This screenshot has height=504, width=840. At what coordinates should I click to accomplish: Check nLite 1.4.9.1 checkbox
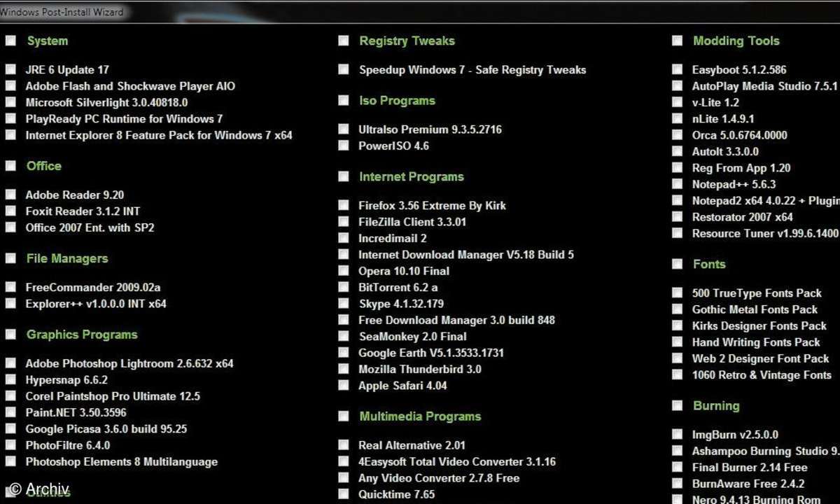click(677, 118)
